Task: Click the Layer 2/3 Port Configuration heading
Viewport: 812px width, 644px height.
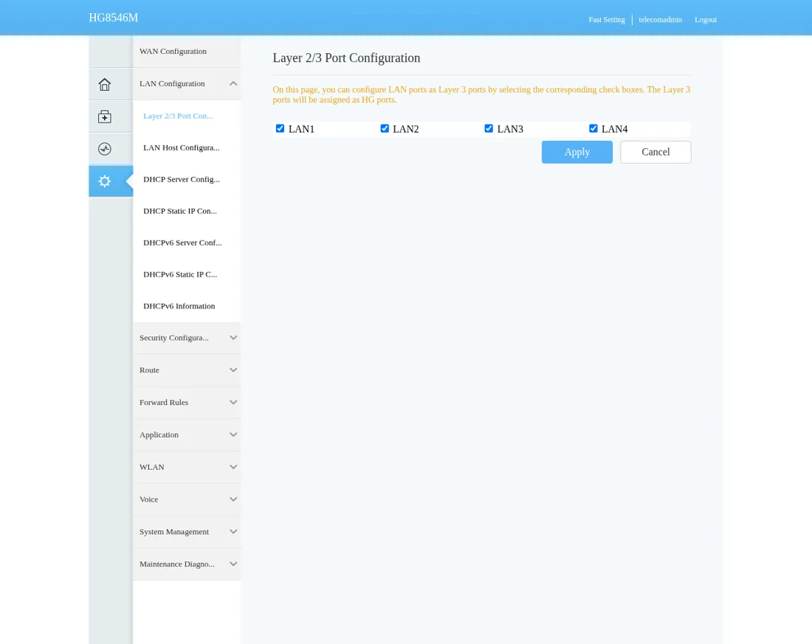Action: click(346, 58)
